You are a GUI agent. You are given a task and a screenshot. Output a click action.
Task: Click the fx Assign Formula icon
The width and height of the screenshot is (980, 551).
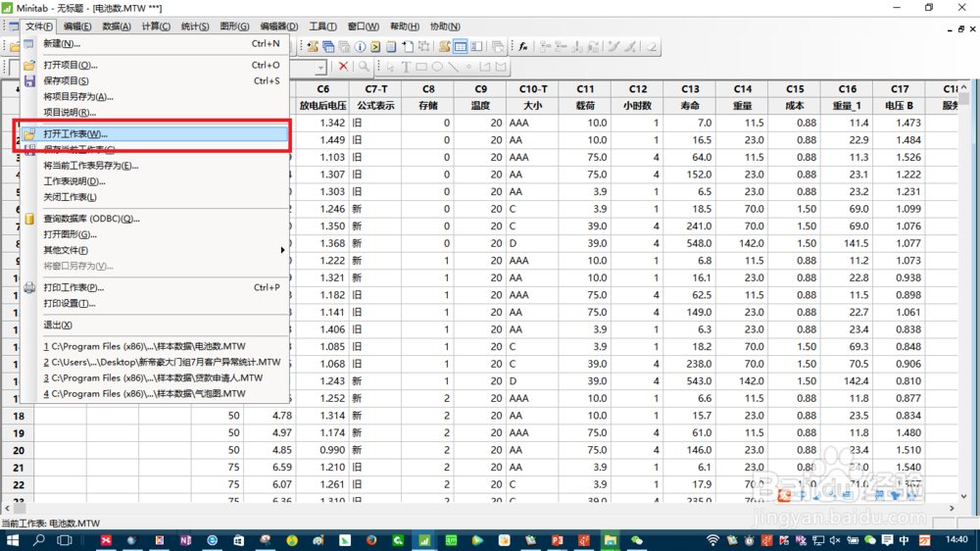[x=523, y=46]
